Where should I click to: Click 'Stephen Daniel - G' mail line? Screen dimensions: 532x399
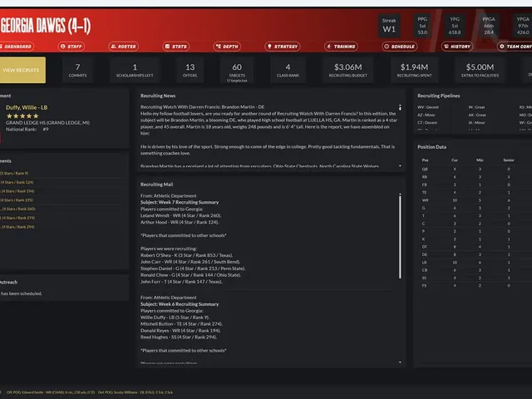193,268
